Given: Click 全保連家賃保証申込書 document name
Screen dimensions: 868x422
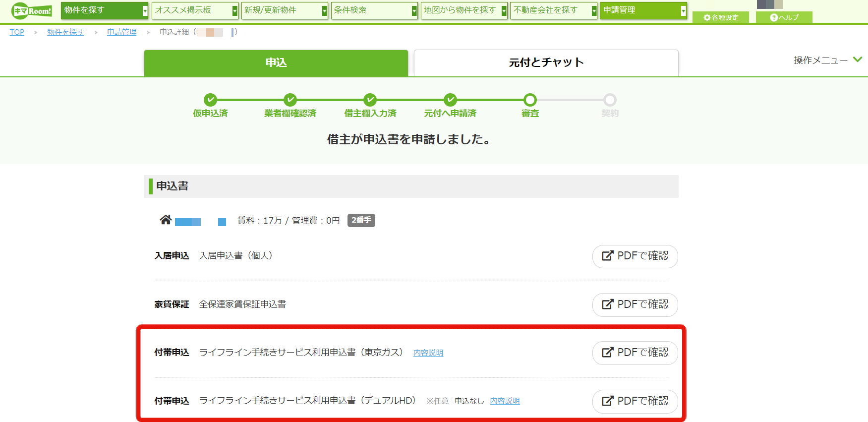Looking at the screenshot, I should tap(242, 304).
